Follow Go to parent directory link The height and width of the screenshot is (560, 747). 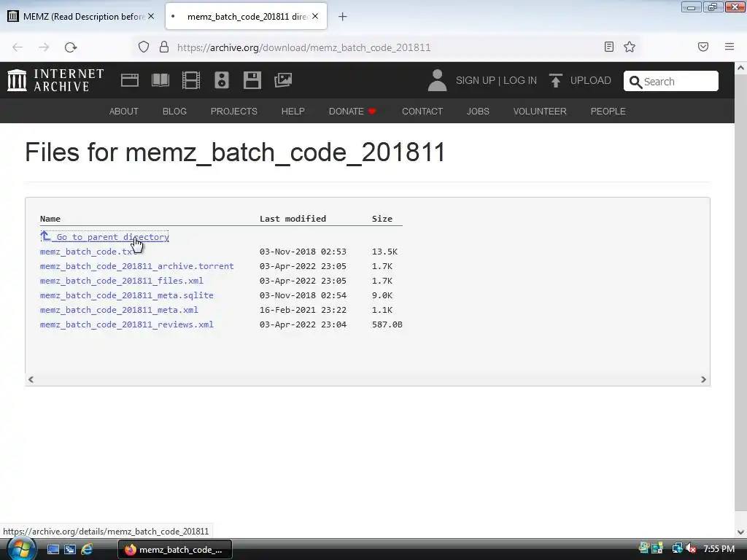[x=104, y=237]
